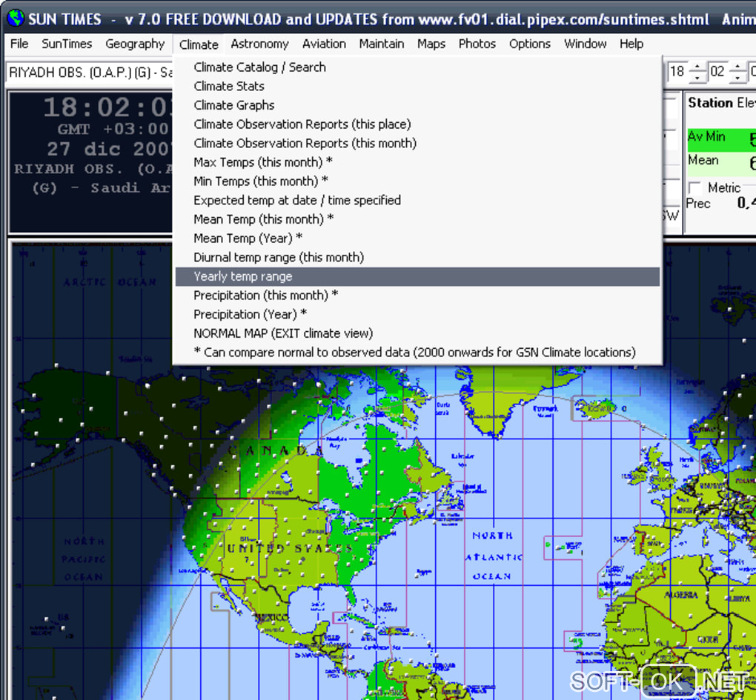This screenshot has height=700, width=756.
Task: Select NORMAL MAP (EXIT climate view)
Action: click(x=417, y=333)
